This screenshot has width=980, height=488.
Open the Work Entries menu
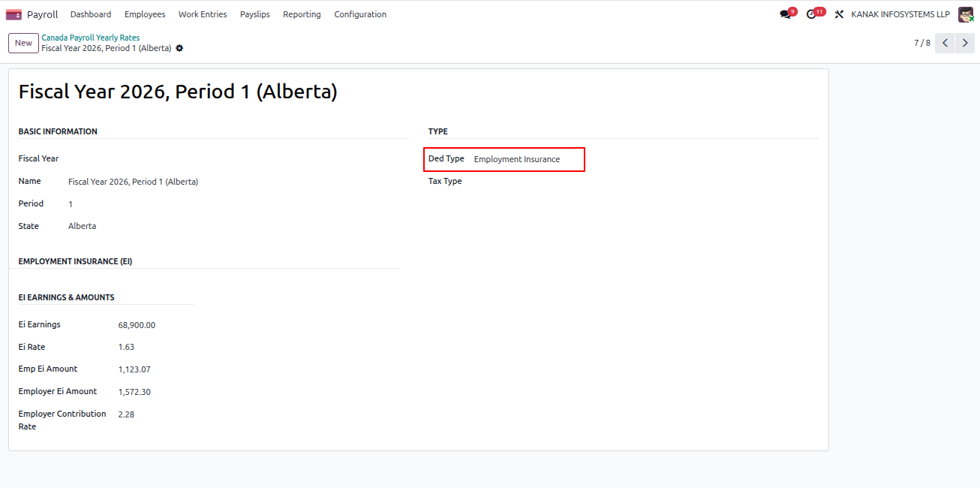tap(203, 14)
